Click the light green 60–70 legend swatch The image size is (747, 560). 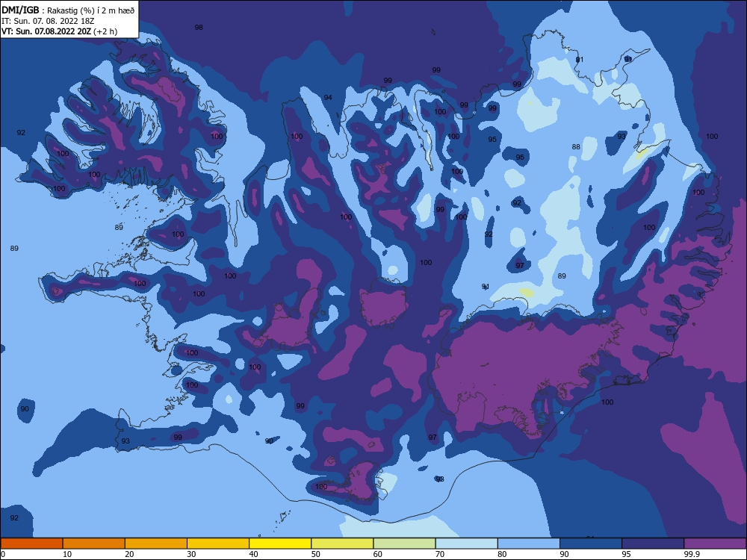tap(404, 544)
